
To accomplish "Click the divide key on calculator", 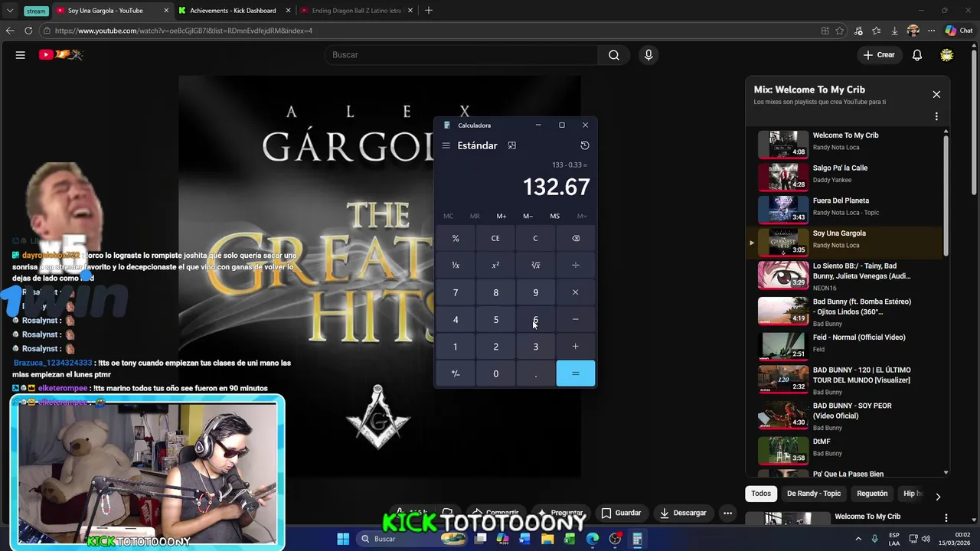I will click(x=576, y=265).
